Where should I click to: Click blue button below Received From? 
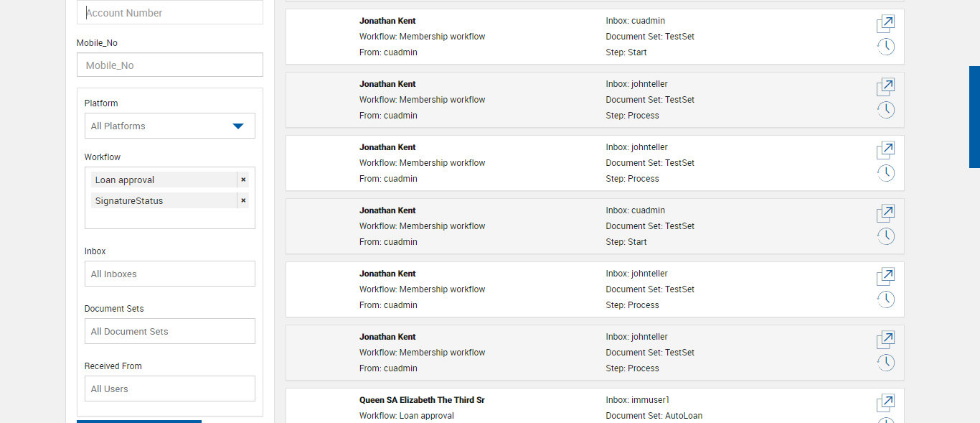[x=139, y=422]
